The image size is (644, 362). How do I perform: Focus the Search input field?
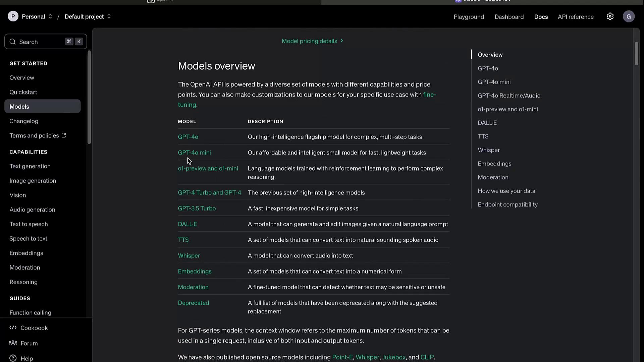[40, 42]
